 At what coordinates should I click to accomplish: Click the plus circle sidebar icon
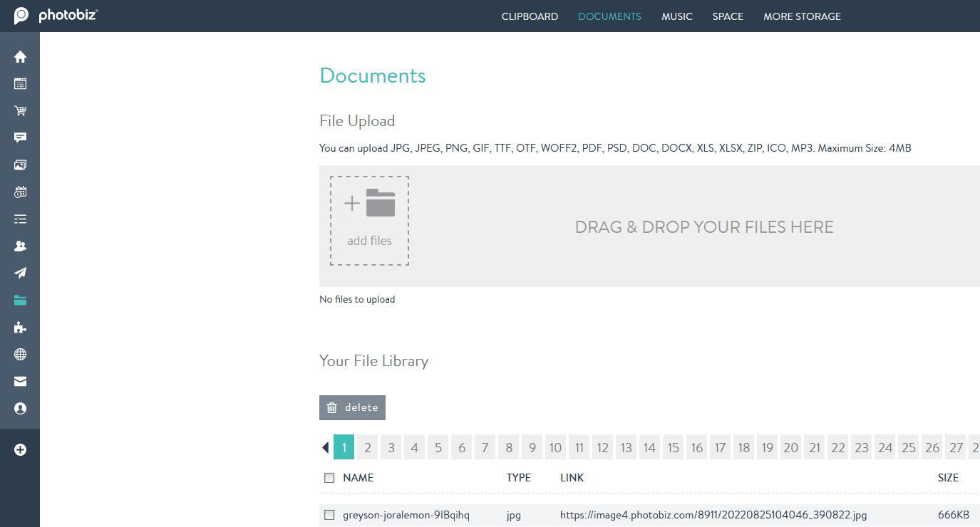pyautogui.click(x=20, y=449)
